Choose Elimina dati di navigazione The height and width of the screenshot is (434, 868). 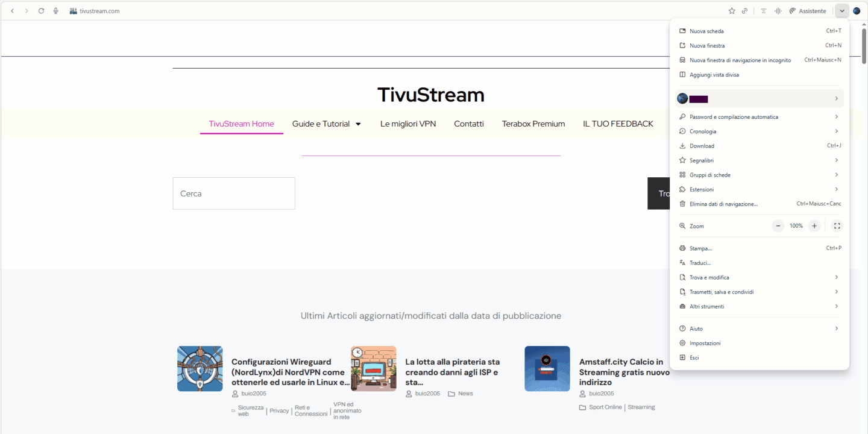tap(759, 204)
